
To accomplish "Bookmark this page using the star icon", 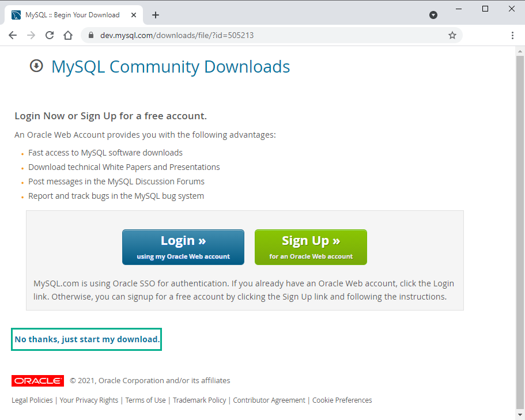I will 452,35.
